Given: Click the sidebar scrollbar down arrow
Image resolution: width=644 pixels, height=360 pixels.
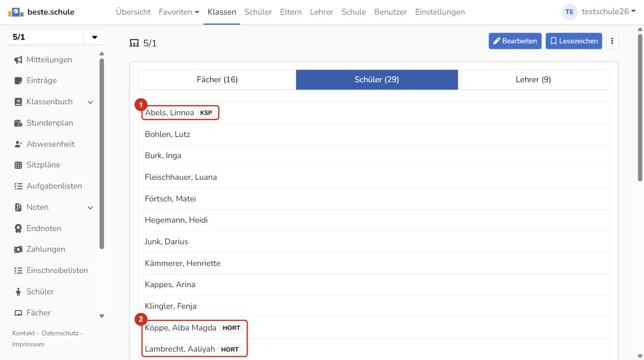Looking at the screenshot, I should [102, 316].
